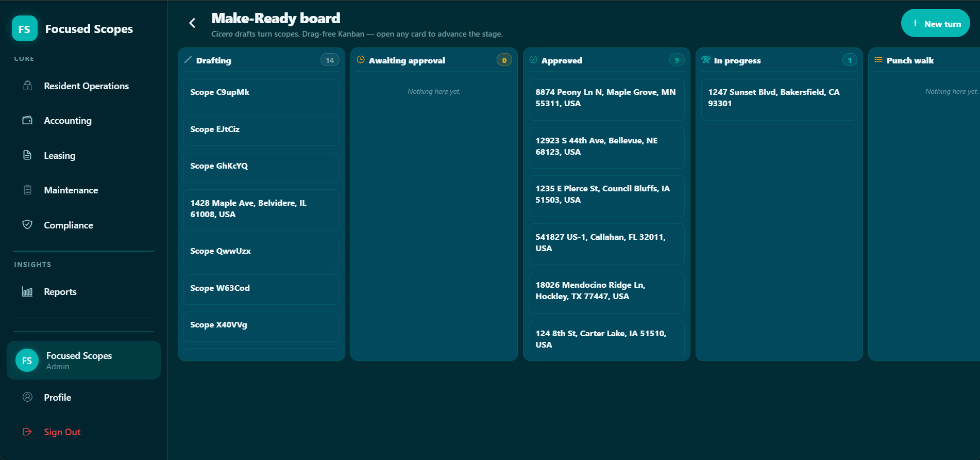Open Scope QwwUzx card

(x=261, y=253)
